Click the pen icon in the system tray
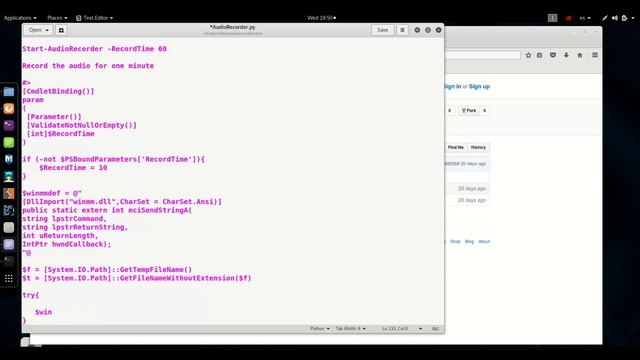Viewport: 640px width, 360px height. 604,18
